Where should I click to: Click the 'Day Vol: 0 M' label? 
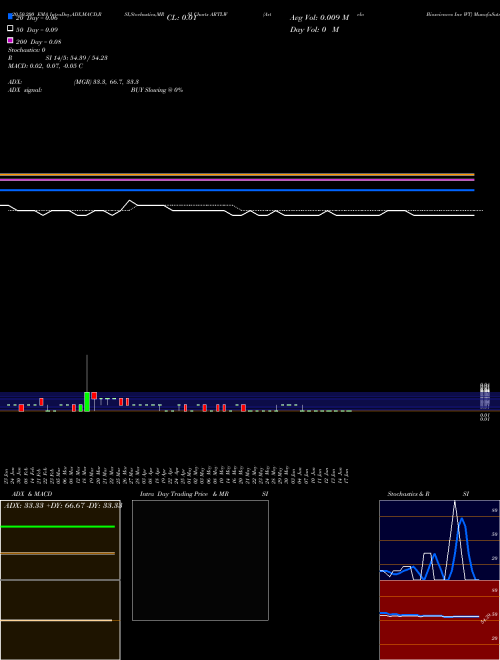click(x=314, y=29)
